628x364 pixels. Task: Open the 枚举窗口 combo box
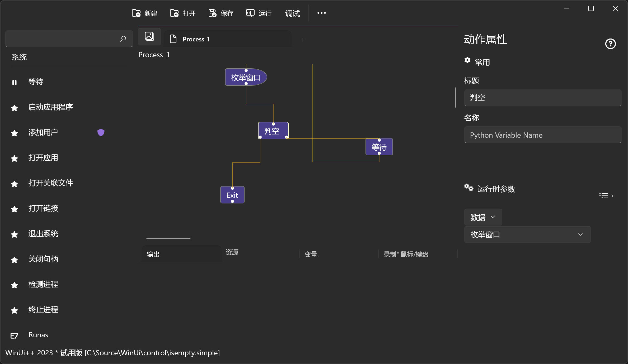[527, 234]
